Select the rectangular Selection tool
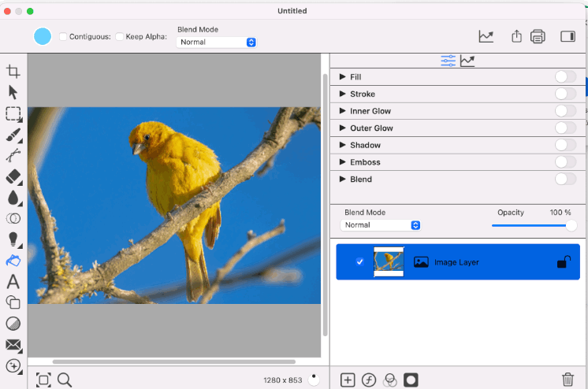588x389 pixels. tap(13, 114)
